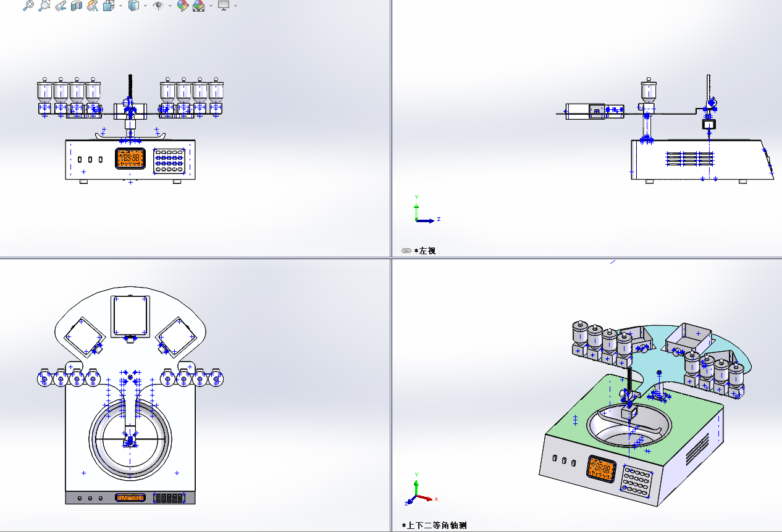Click the *上下二等角轴测 view label
Viewport: 782px width, 532px height.
(x=434, y=525)
